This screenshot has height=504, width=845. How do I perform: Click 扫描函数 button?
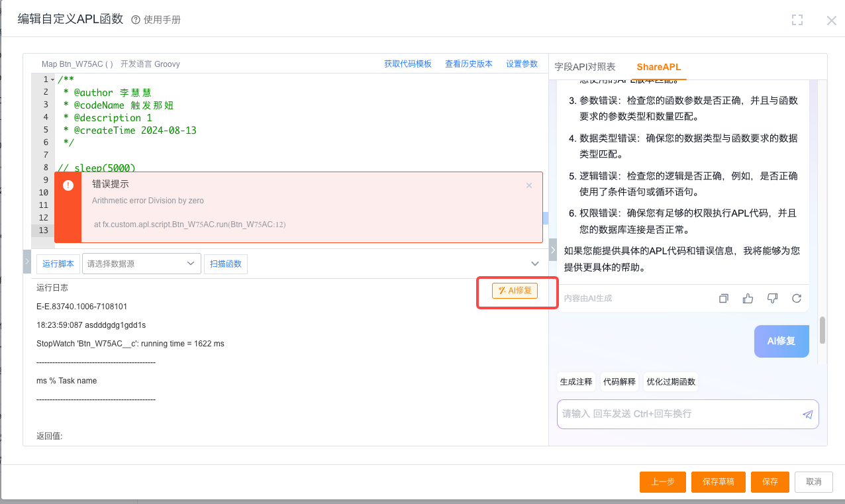226,264
